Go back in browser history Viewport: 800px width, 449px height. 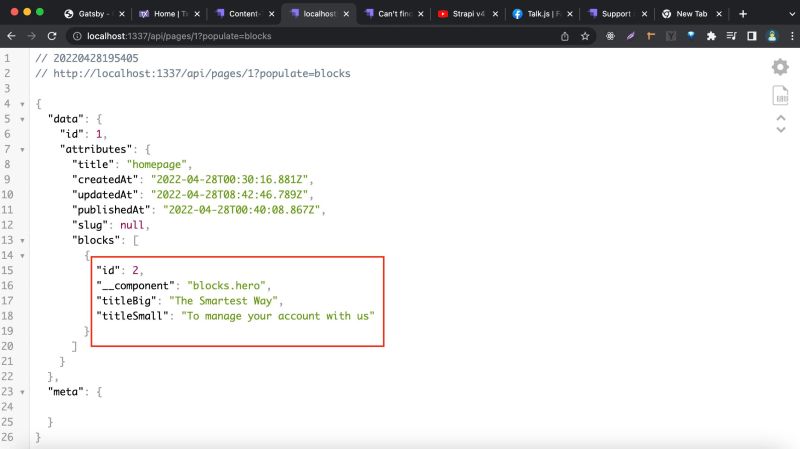[x=11, y=36]
